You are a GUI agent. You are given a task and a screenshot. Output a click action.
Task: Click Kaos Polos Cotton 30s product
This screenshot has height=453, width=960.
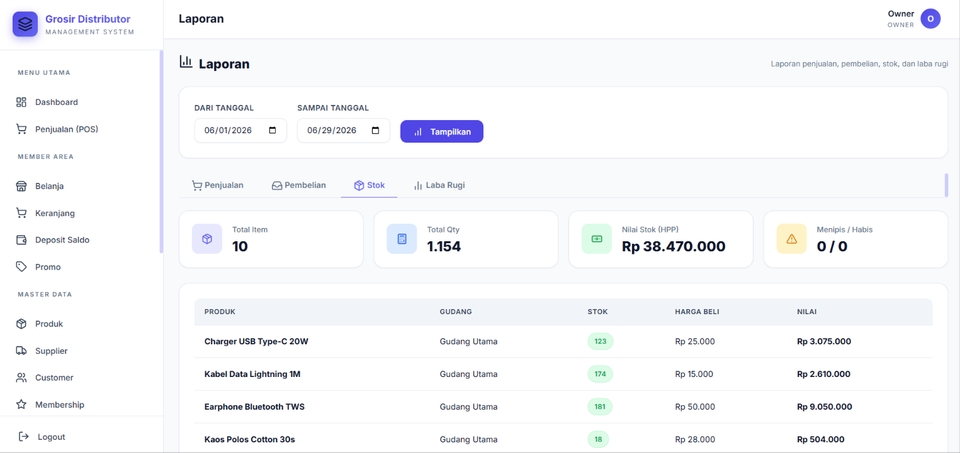[250, 439]
